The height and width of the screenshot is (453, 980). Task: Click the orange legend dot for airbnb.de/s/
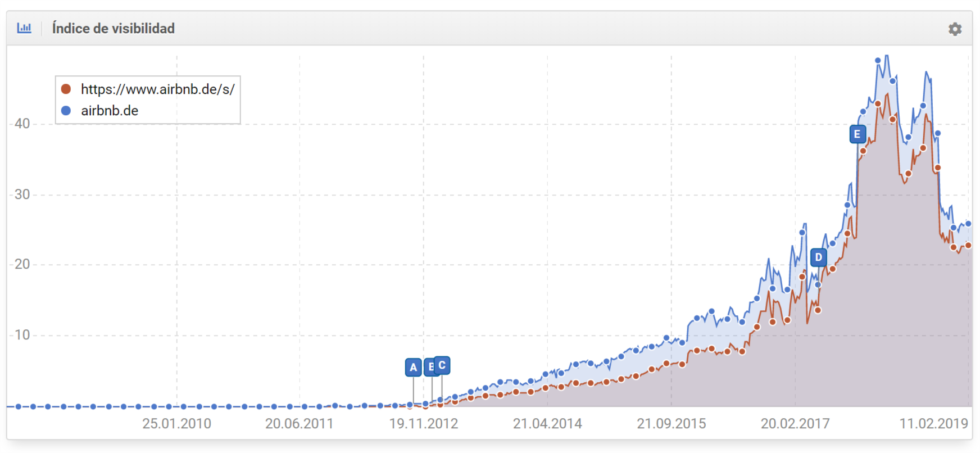click(66, 89)
